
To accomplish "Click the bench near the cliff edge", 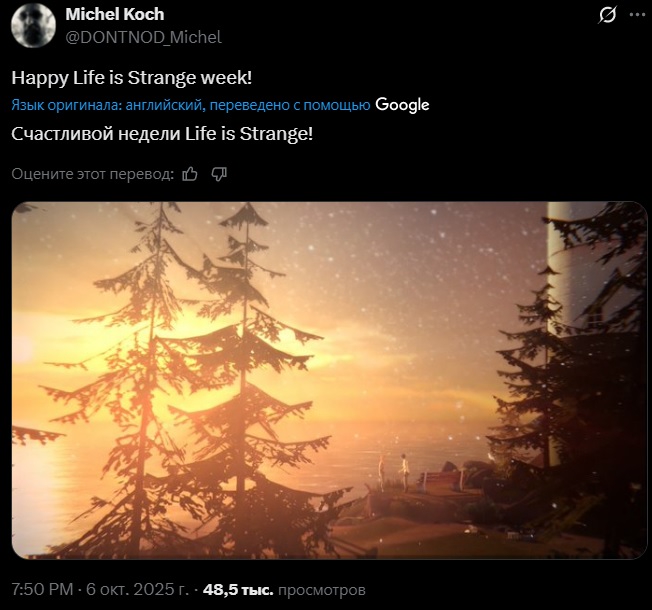I will click(x=442, y=480).
